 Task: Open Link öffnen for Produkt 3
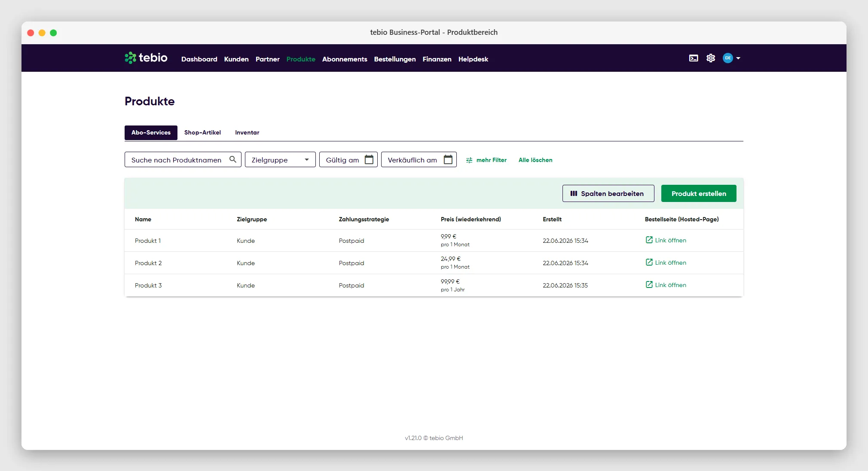670,285
